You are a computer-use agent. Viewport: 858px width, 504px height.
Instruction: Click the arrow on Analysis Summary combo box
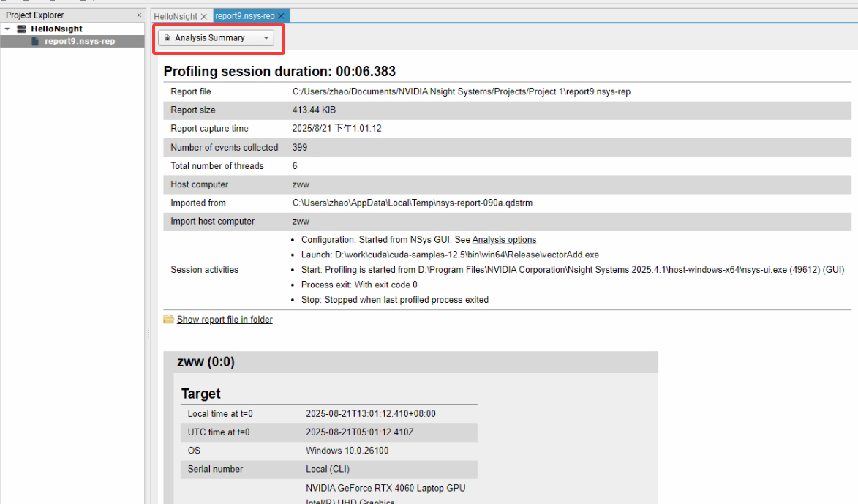coord(266,38)
